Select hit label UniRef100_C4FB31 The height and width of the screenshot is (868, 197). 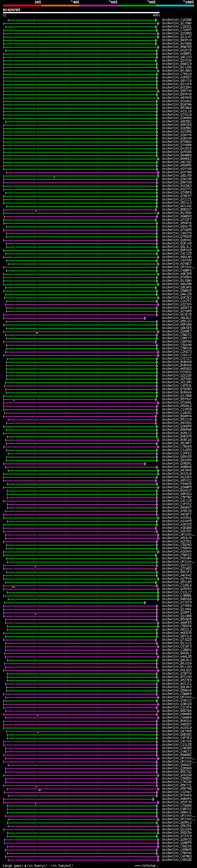177,386
